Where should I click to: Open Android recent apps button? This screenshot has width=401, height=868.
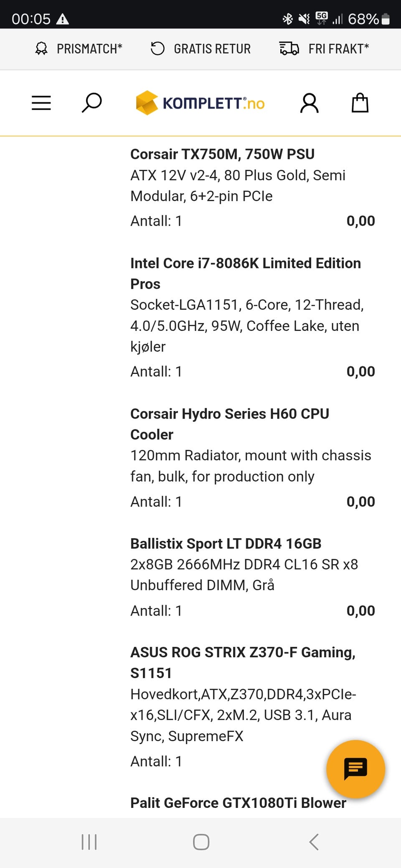pos(89,842)
